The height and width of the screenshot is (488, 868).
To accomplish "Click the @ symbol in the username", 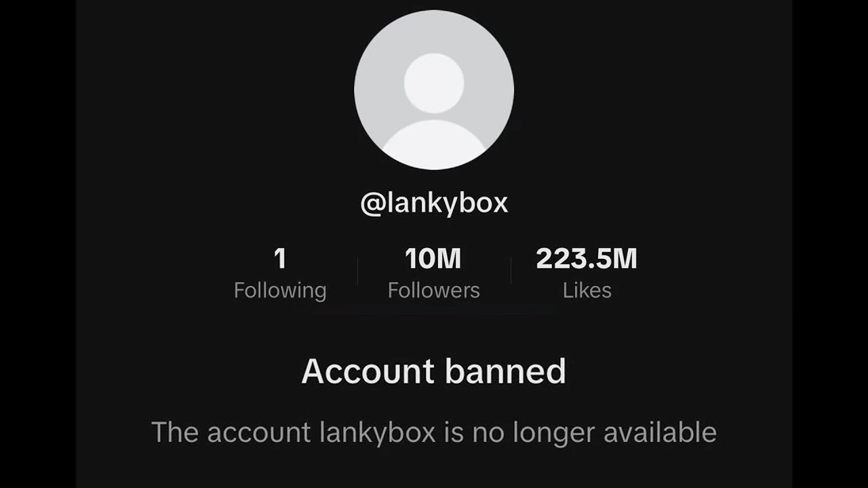I will pos(372,203).
